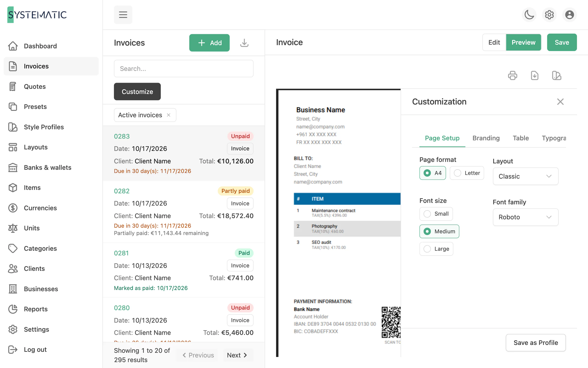Open Reports in sidebar
Viewport: 588px width, 368px height.
(x=51, y=309)
